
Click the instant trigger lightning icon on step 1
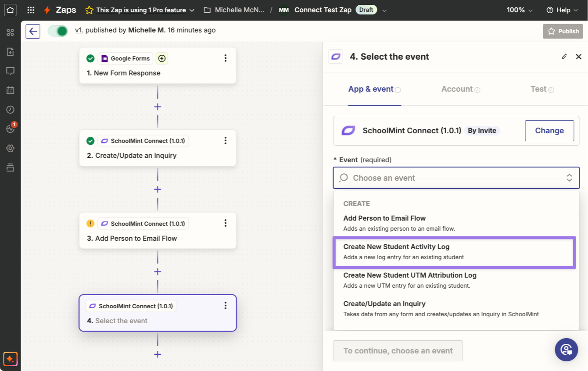(162, 58)
